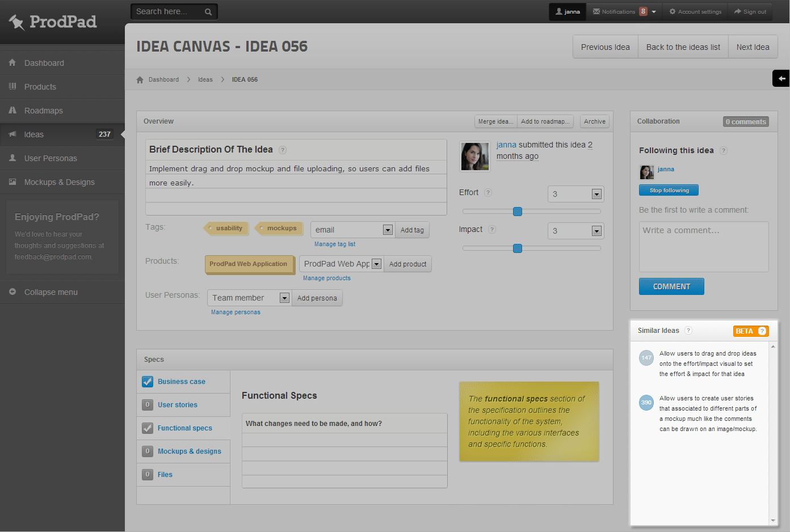
Task: Click the submitter profile photo in Overview
Action: [x=475, y=157]
